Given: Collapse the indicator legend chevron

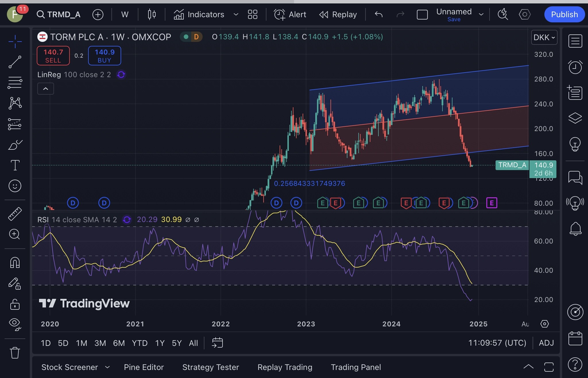Looking at the screenshot, I should click(46, 89).
